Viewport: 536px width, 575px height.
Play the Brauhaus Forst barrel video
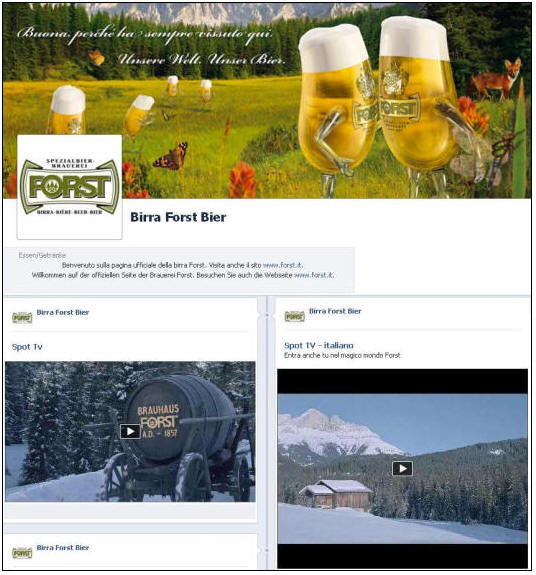point(130,431)
